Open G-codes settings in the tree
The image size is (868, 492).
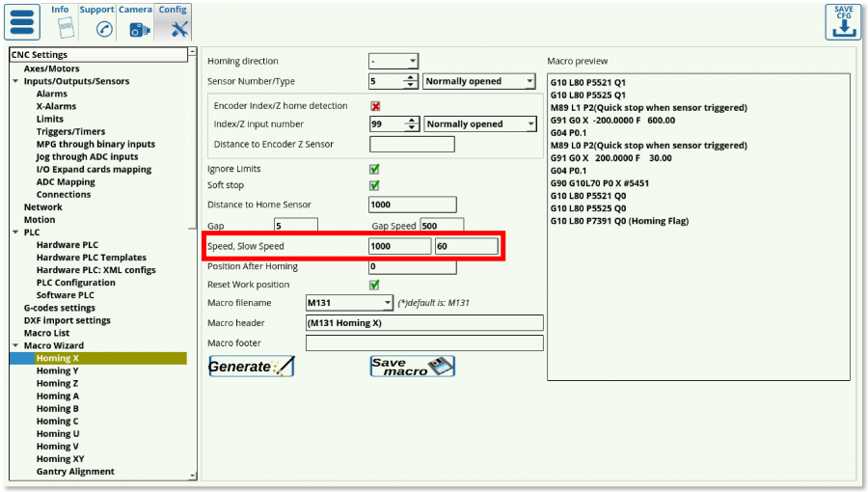(x=59, y=308)
